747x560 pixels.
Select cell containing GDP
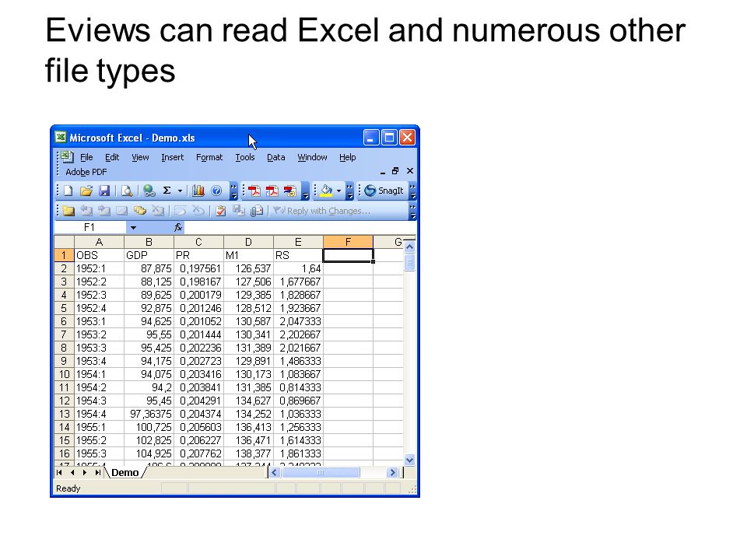(x=149, y=255)
